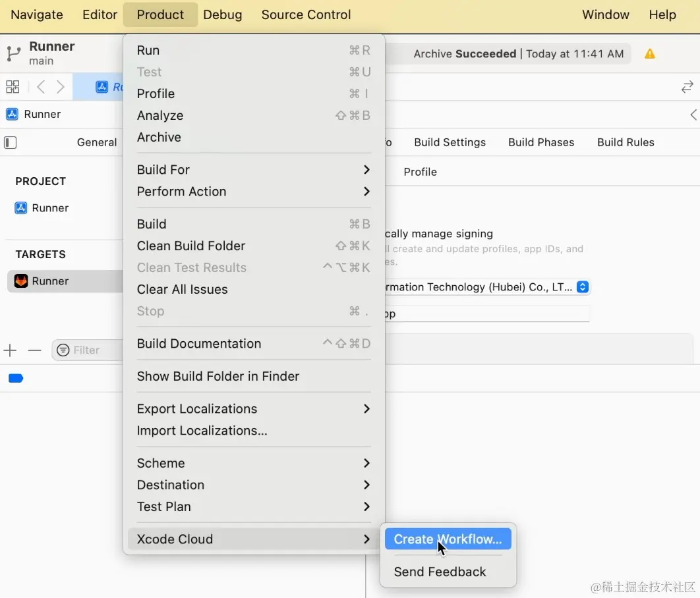Switch to the Build Rules tab

626,143
